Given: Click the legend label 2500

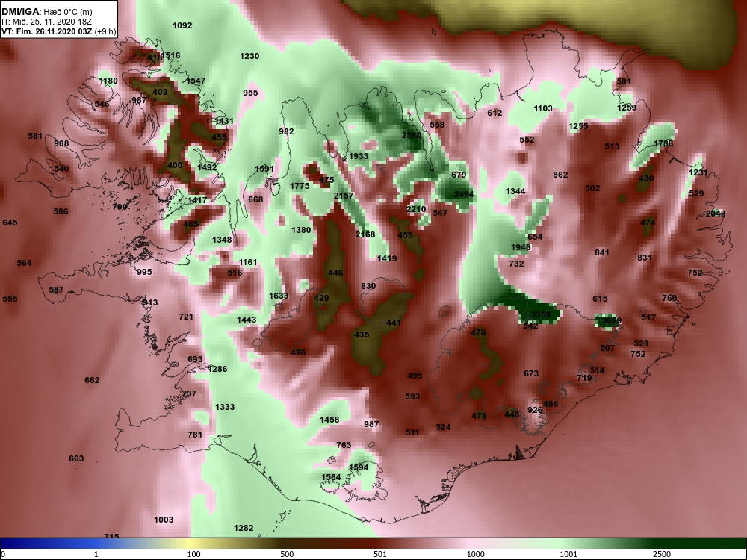Looking at the screenshot, I should click(661, 554).
